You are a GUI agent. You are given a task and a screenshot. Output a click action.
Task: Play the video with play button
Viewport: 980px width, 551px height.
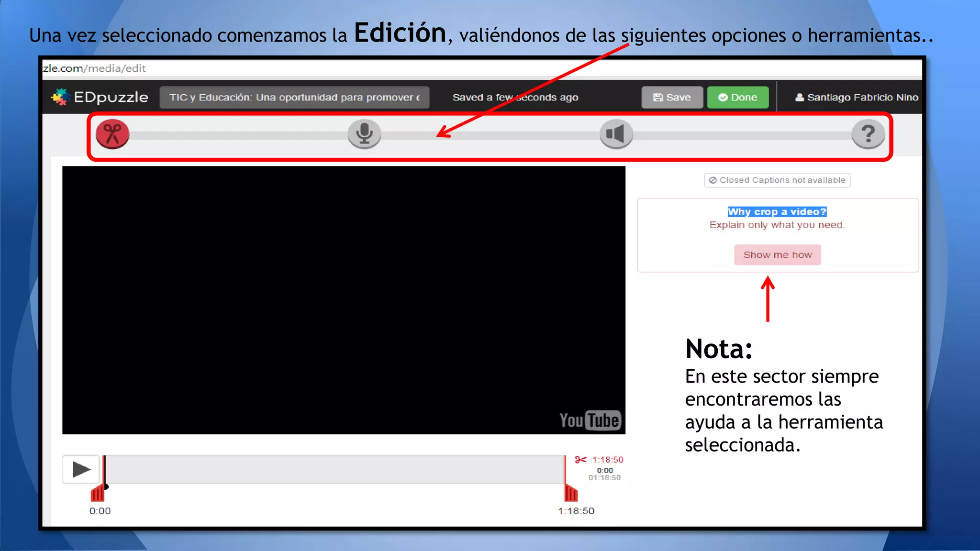click(x=81, y=469)
